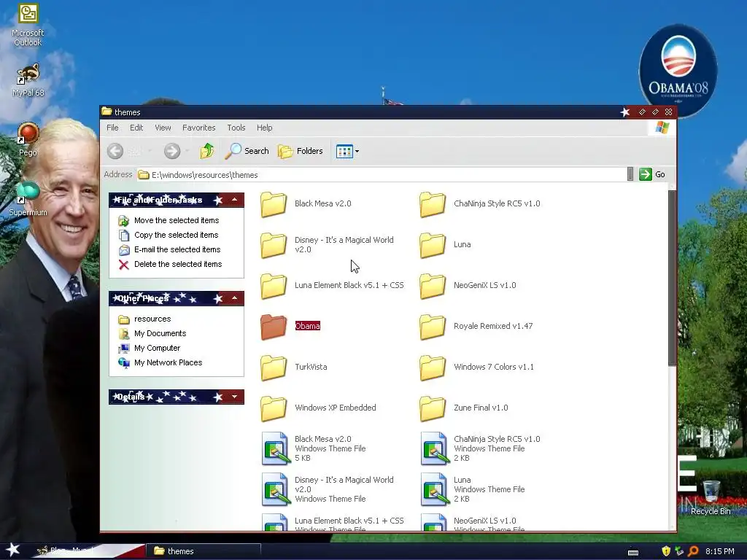
Task: Open the Help menu
Action: click(264, 128)
